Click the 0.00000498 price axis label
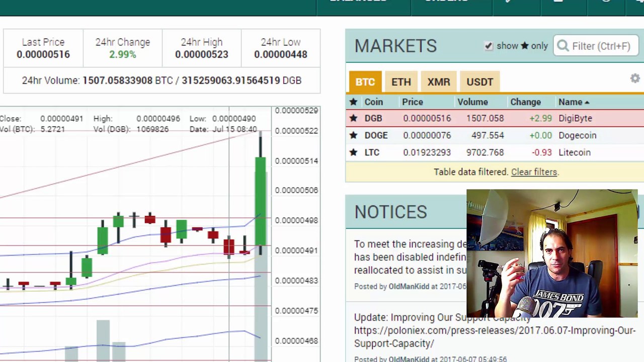The width and height of the screenshot is (644, 362). 296,220
